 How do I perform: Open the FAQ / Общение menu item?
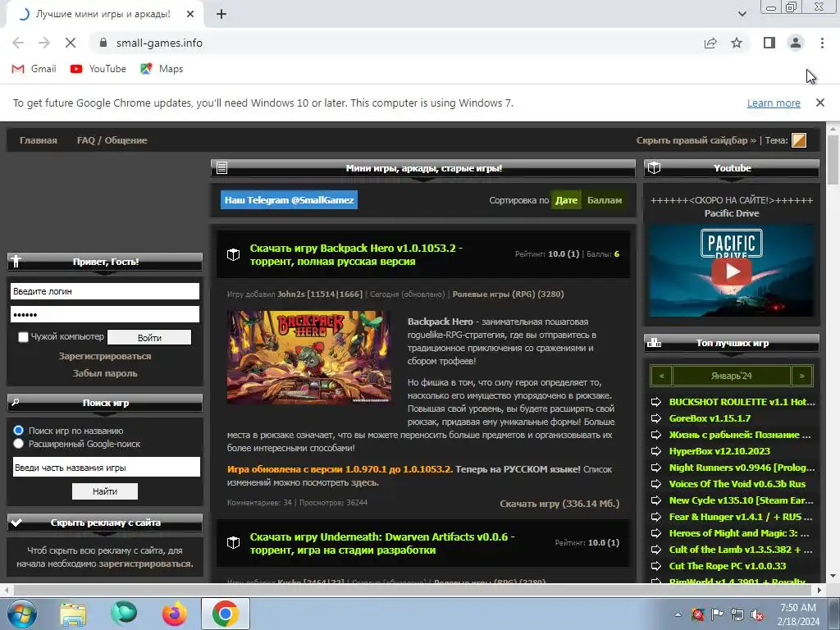(x=112, y=140)
